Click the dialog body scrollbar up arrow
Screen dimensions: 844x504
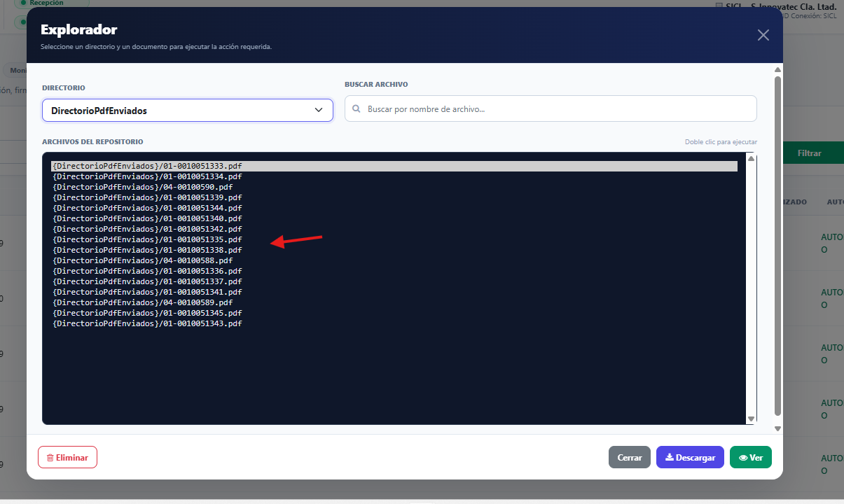pos(777,70)
